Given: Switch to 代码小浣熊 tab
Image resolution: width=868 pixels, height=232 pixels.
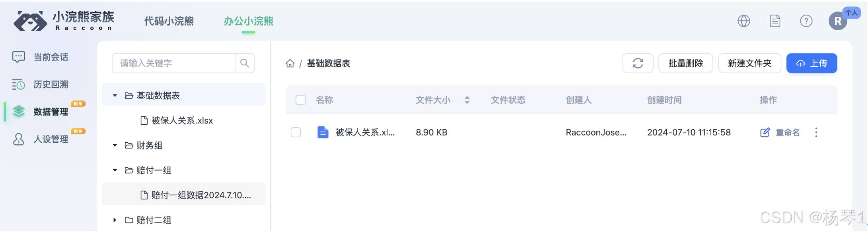Looking at the screenshot, I should [169, 21].
